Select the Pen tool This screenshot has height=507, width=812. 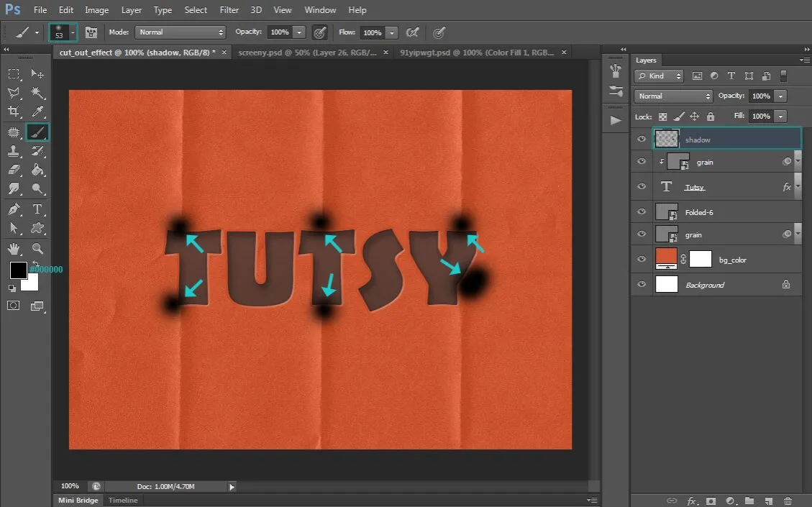(x=14, y=209)
